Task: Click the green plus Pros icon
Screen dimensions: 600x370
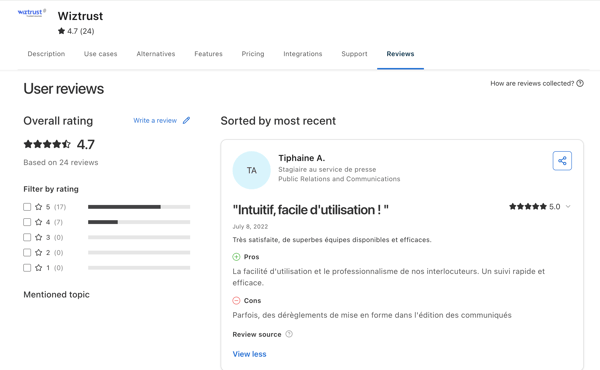Action: tap(236, 257)
